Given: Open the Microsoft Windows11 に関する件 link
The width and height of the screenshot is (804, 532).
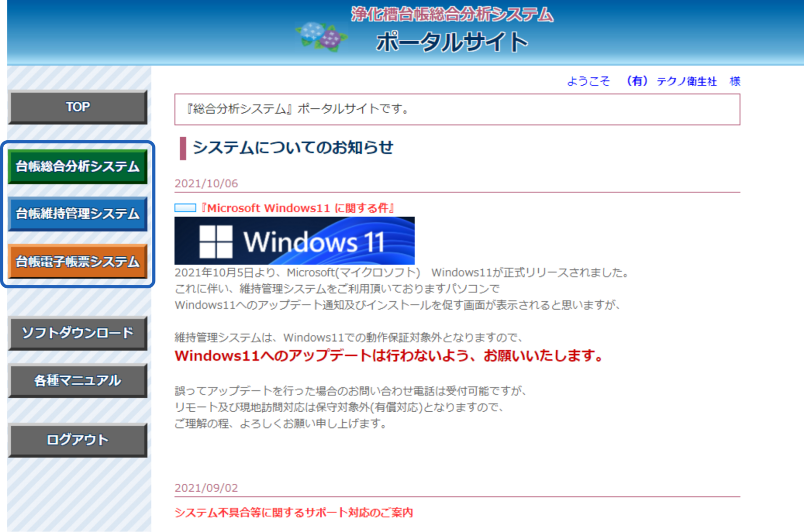Looking at the screenshot, I should 298,208.
